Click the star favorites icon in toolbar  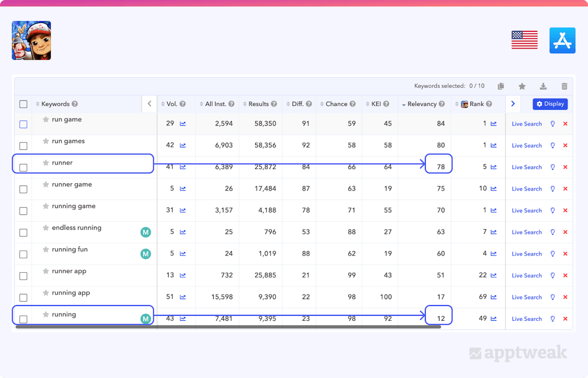[x=522, y=86]
